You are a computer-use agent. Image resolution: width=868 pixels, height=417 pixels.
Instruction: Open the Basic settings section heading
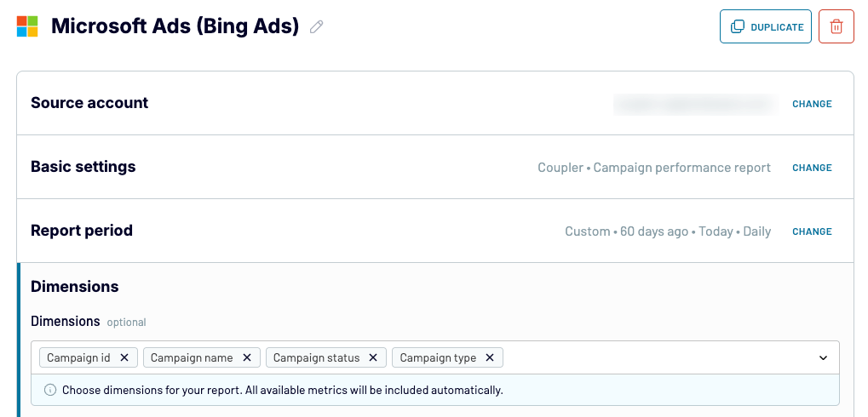pos(83,167)
